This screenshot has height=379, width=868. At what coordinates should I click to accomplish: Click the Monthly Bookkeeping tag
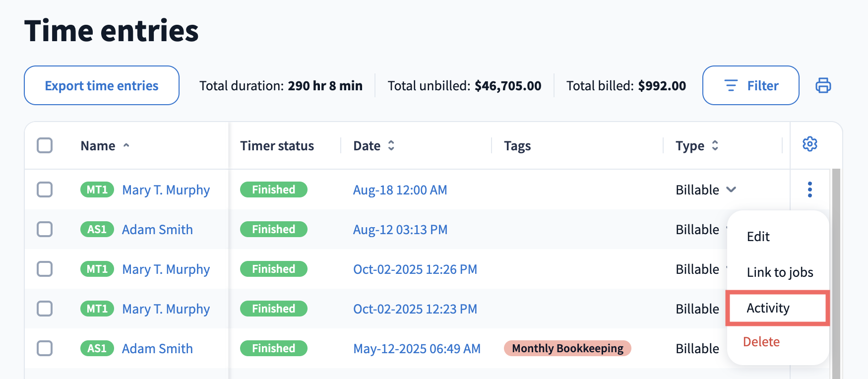tap(567, 348)
